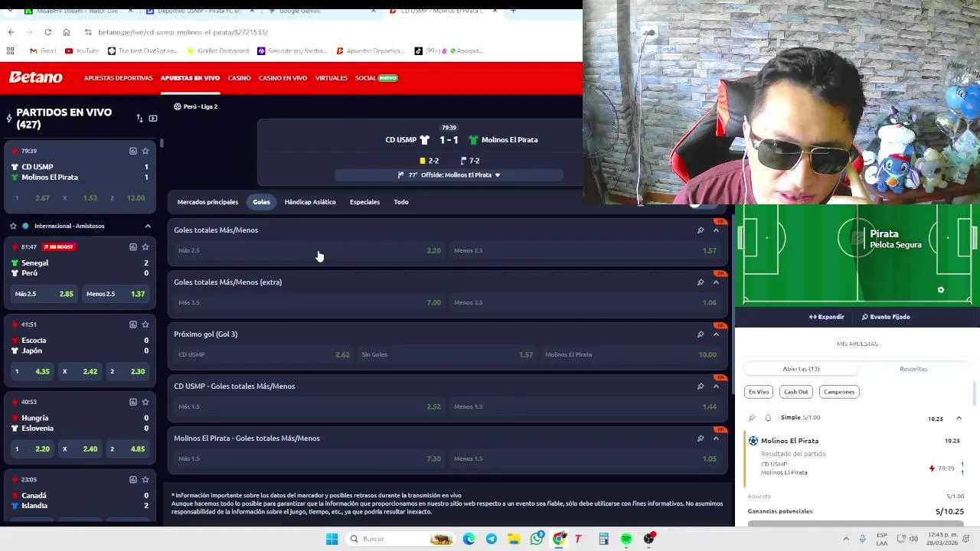980x551 pixels.
Task: Collapse the Goles totales Más/Menos market
Action: 716,230
